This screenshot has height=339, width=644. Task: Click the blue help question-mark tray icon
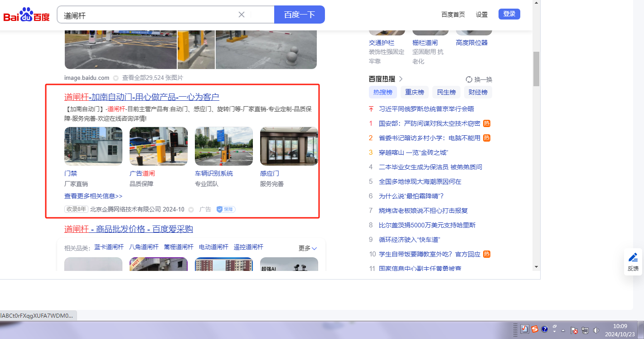coord(545,329)
